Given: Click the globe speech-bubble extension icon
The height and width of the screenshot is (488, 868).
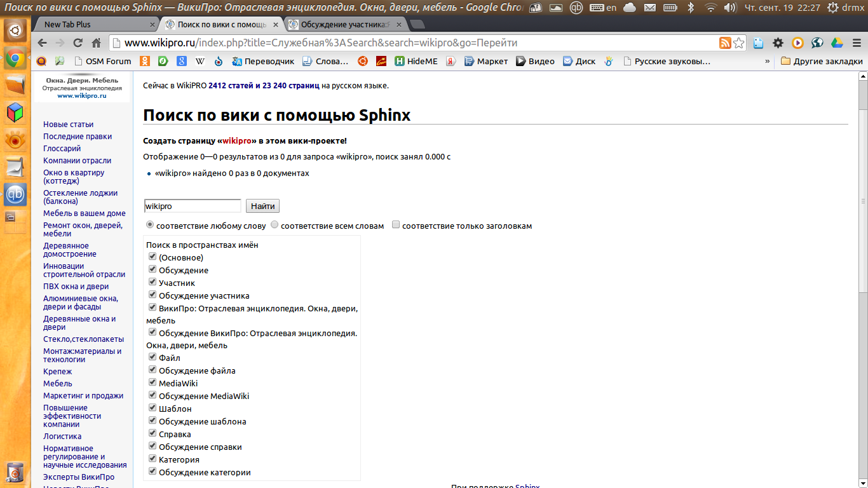Looking at the screenshot, I should pyautogui.click(x=817, y=43).
